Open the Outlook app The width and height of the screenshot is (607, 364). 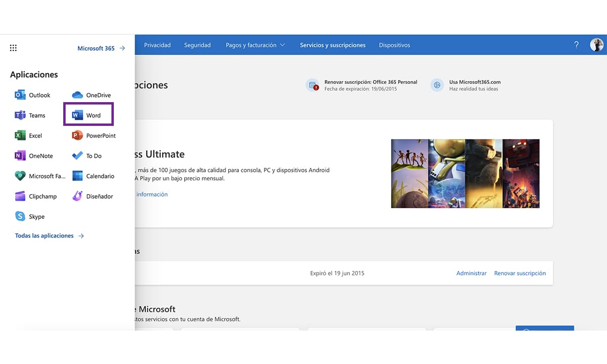pos(33,95)
